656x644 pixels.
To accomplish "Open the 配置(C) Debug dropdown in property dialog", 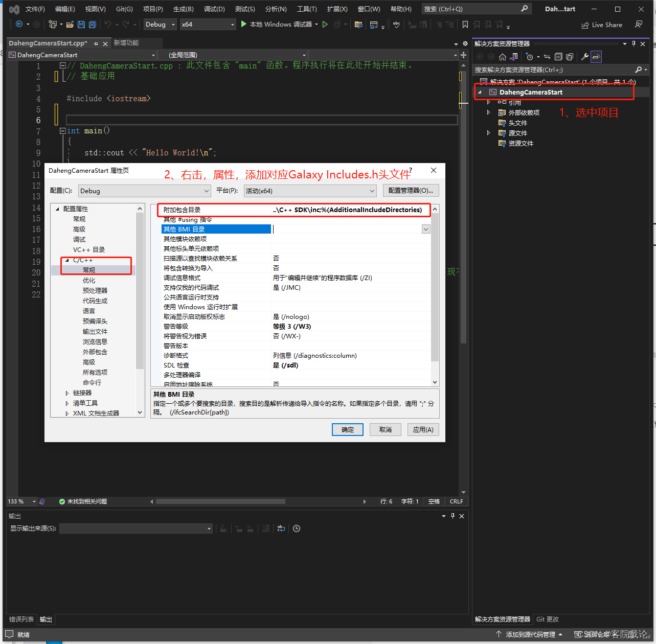I will click(x=145, y=191).
